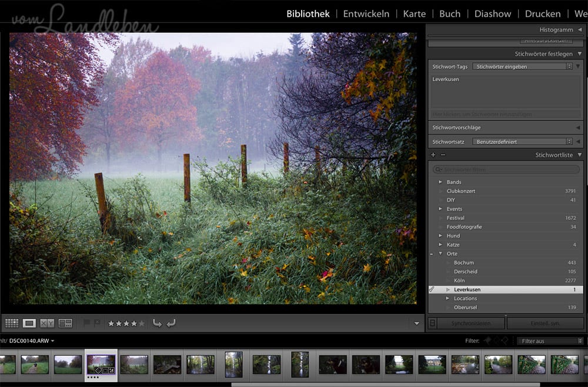Add a keyword with the plus icon
The width and height of the screenshot is (588, 387).
433,155
